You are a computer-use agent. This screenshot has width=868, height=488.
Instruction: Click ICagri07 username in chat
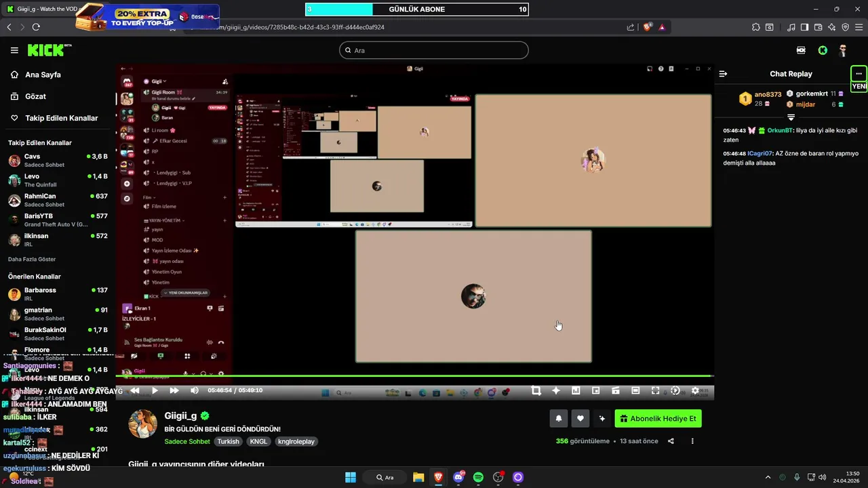(x=759, y=153)
